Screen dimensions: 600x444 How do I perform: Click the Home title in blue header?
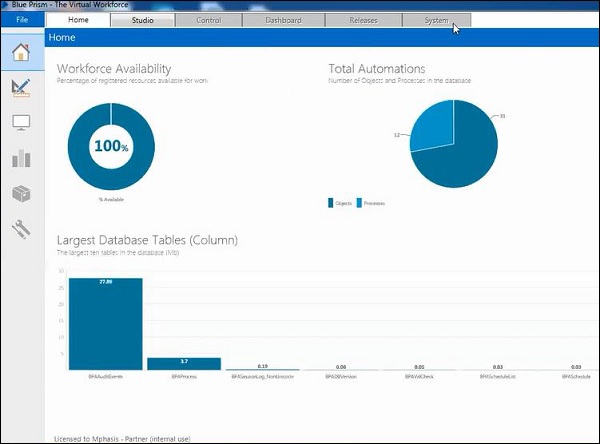(62, 38)
